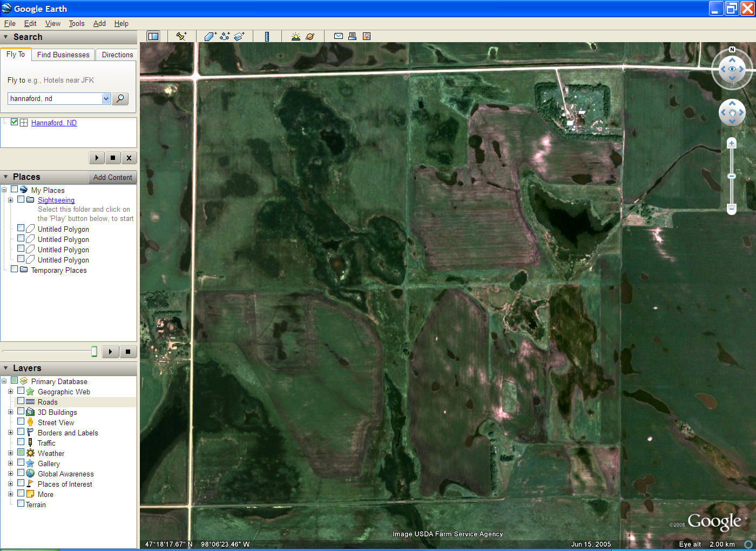This screenshot has width=756, height=551.
Task: Hide the sidebar using the toolbar icon
Action: (153, 36)
